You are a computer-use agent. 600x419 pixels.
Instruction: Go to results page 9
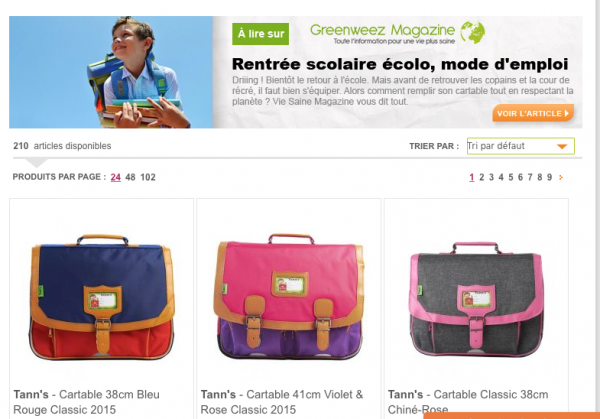pyautogui.click(x=549, y=177)
